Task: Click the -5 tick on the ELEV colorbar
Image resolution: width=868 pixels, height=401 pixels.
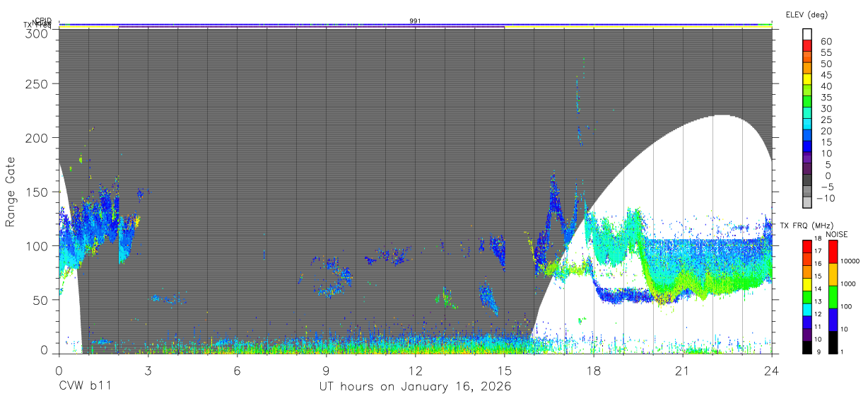Action: [826, 187]
